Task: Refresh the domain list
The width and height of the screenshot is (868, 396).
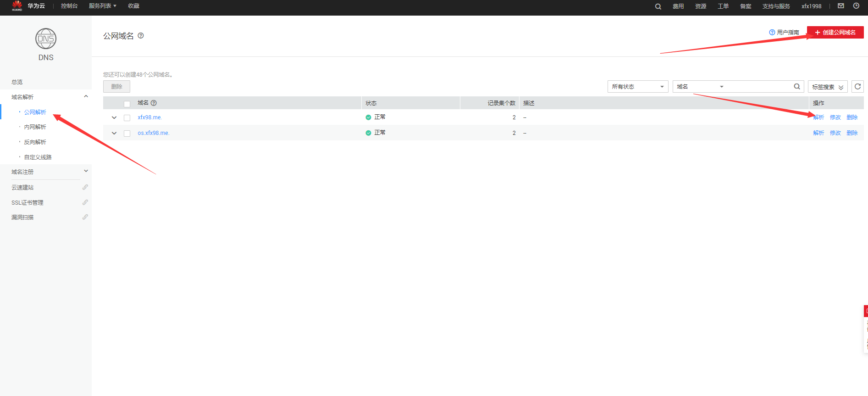Action: [x=857, y=86]
